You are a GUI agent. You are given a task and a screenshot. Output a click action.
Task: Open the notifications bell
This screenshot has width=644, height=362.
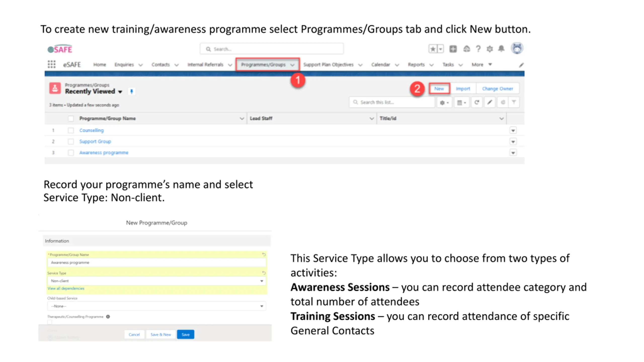(x=501, y=49)
